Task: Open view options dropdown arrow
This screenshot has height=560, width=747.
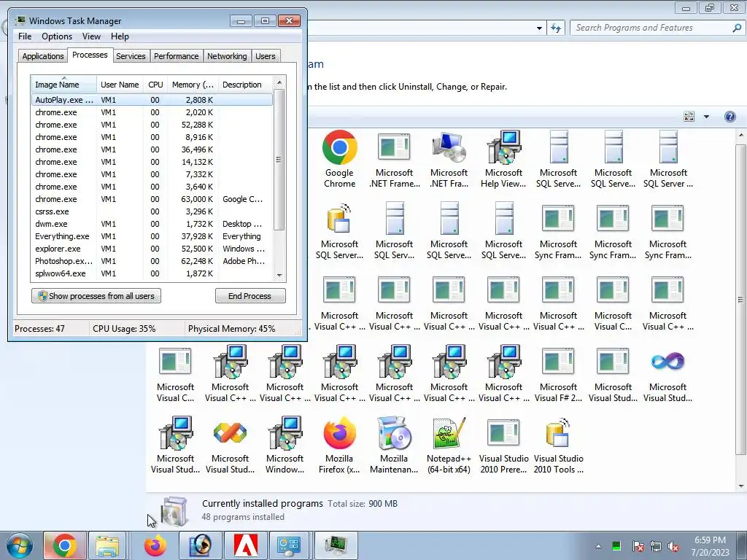Action: tap(706, 117)
